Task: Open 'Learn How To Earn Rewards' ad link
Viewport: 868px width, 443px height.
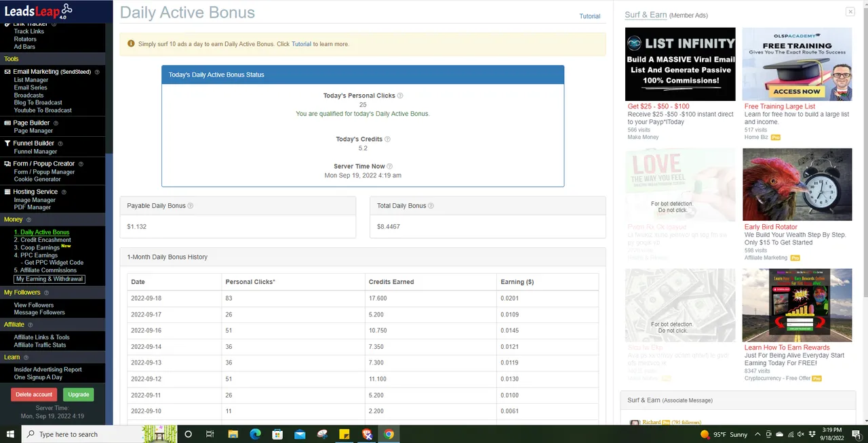Action: point(787,347)
